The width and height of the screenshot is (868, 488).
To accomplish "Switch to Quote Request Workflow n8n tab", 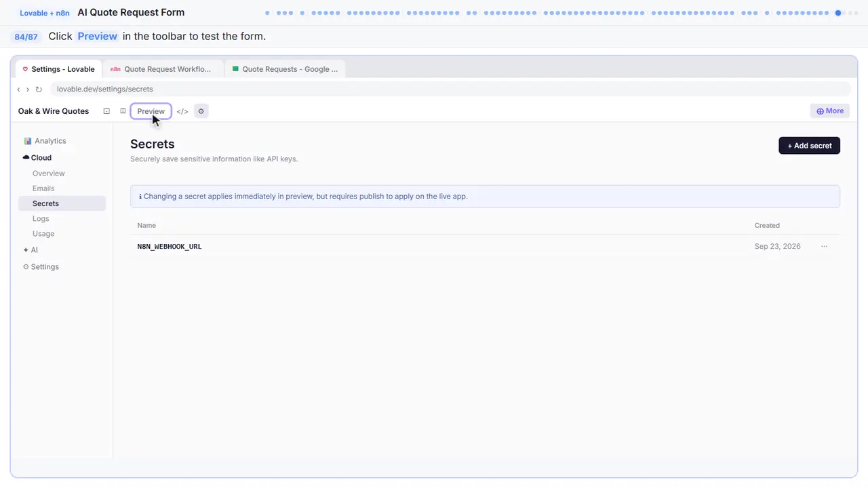I will pos(163,69).
